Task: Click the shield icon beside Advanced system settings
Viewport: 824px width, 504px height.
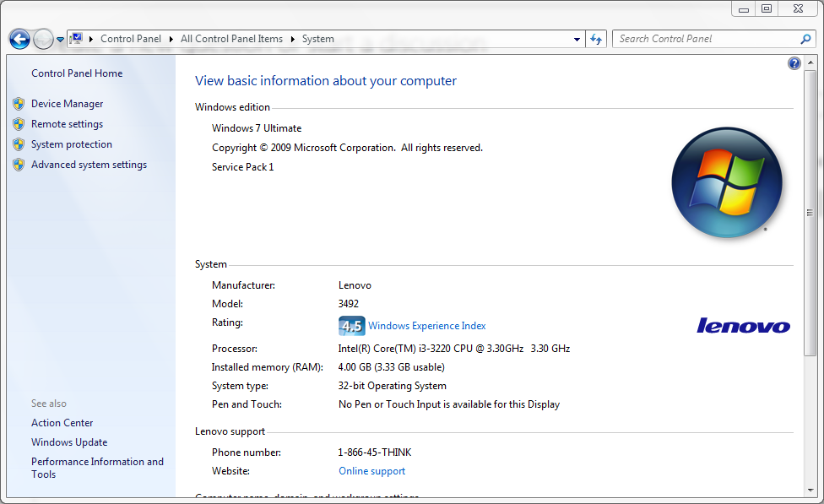Action: point(19,165)
